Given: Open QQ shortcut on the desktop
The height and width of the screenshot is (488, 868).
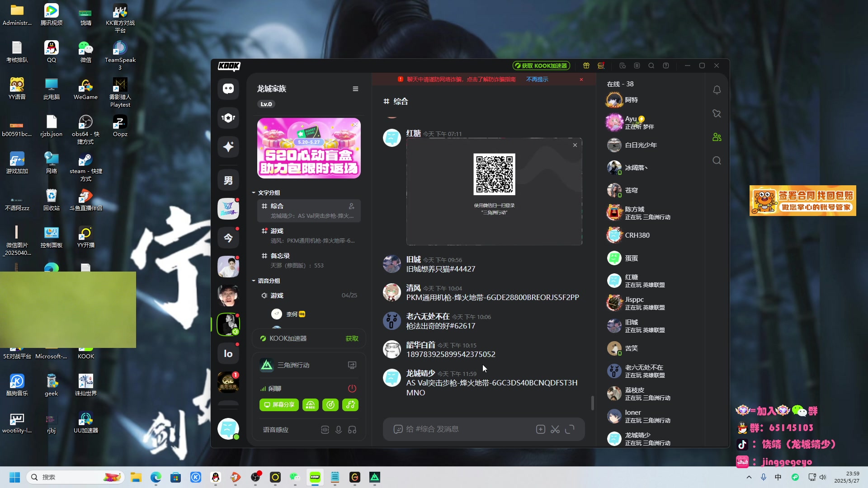Looking at the screenshot, I should click(52, 52).
